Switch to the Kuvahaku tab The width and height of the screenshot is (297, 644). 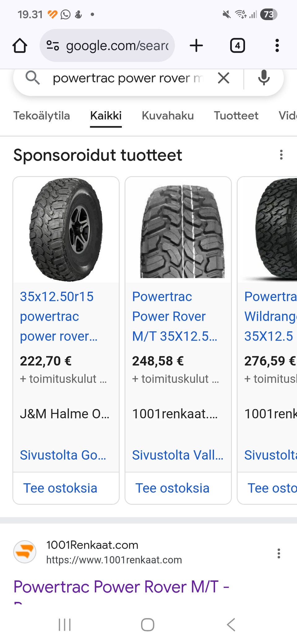tap(168, 116)
